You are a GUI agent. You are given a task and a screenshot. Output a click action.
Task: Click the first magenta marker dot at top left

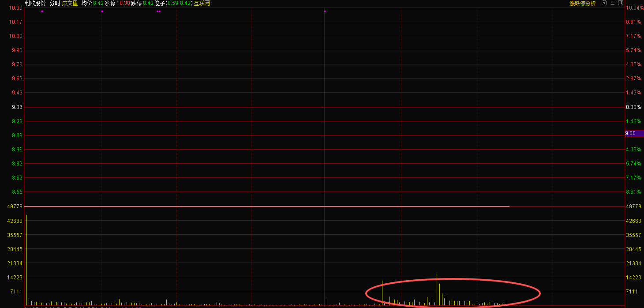tap(42, 11)
